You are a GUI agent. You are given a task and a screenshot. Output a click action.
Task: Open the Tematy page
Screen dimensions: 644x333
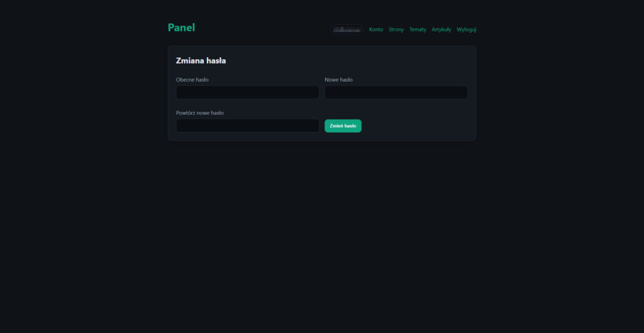418,30
